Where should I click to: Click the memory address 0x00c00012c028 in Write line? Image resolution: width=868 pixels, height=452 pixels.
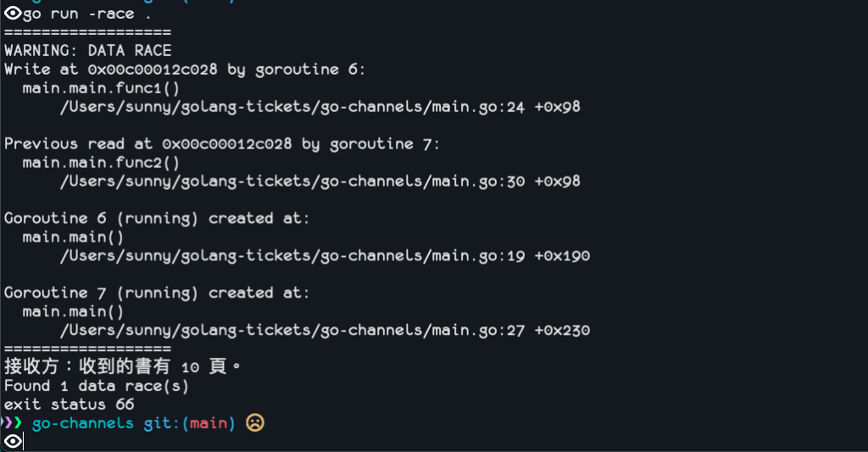point(153,70)
